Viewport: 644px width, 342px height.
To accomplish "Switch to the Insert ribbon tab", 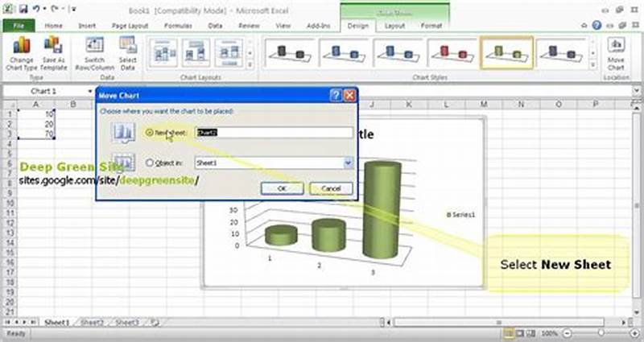I will pos(87,26).
